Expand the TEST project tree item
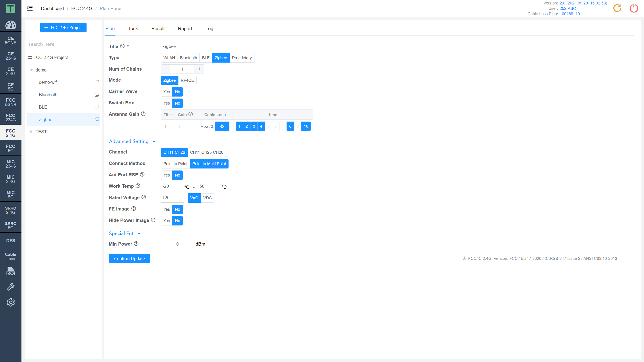Screen dimensions: 644x362 pos(31,132)
